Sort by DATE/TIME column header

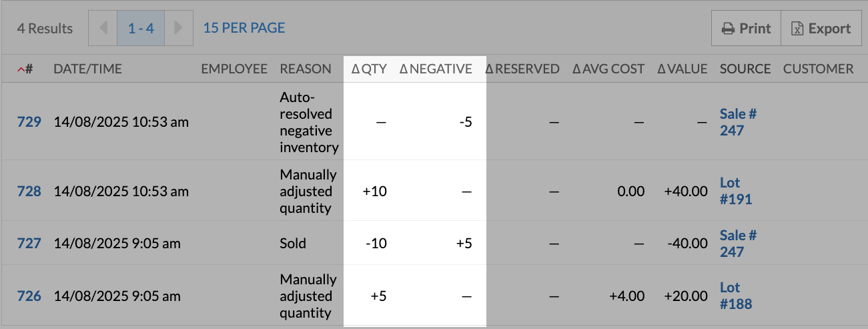(x=87, y=69)
